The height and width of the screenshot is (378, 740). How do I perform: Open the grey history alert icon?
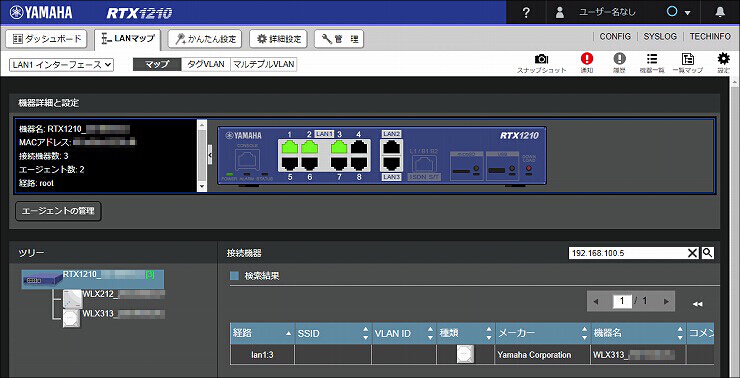619,59
